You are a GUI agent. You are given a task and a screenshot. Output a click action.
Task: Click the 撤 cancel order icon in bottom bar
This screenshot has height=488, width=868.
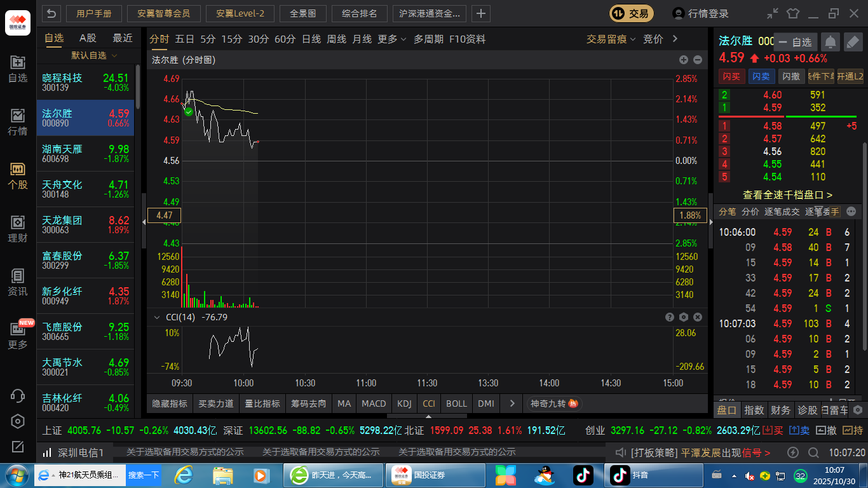(x=826, y=430)
